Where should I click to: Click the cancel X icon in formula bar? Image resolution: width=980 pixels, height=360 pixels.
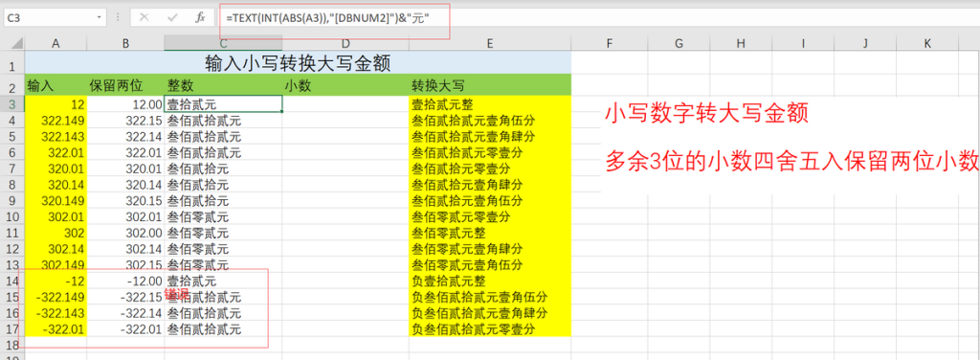coord(145,17)
